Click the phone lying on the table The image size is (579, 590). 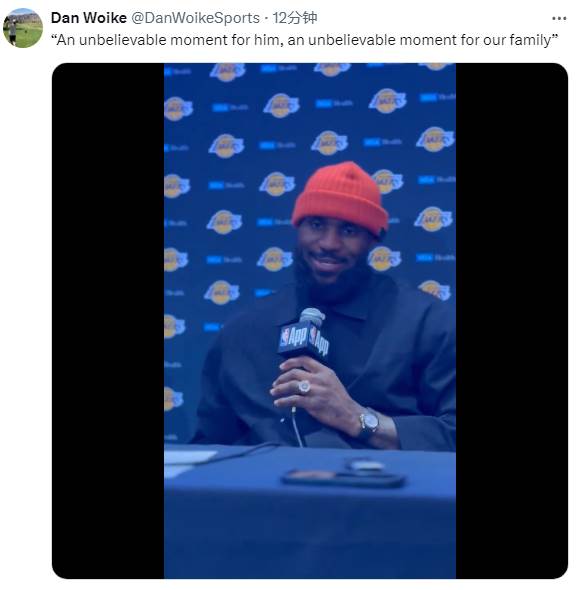[x=342, y=478]
